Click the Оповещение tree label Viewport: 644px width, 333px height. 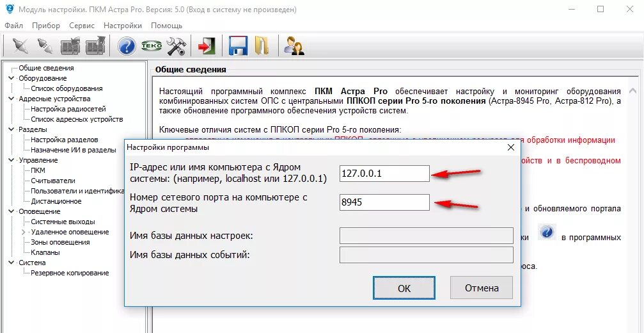tap(40, 211)
